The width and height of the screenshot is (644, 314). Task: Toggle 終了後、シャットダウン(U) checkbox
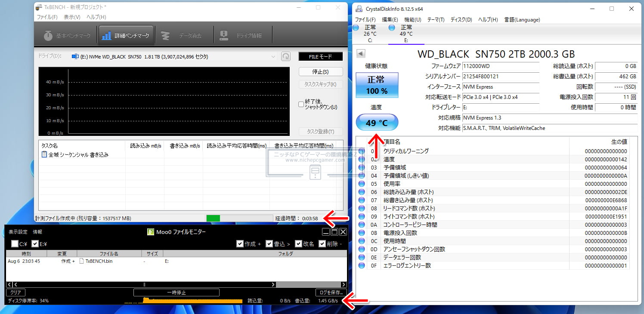pyautogui.click(x=301, y=104)
